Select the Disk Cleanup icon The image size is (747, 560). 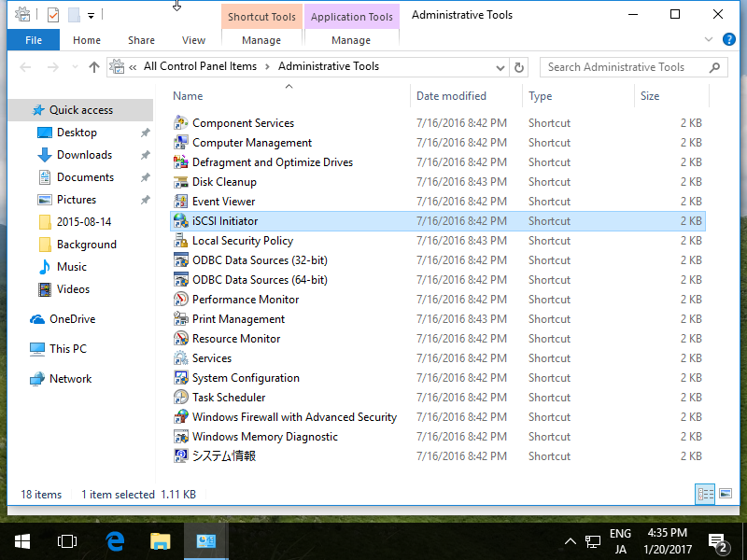[180, 182]
